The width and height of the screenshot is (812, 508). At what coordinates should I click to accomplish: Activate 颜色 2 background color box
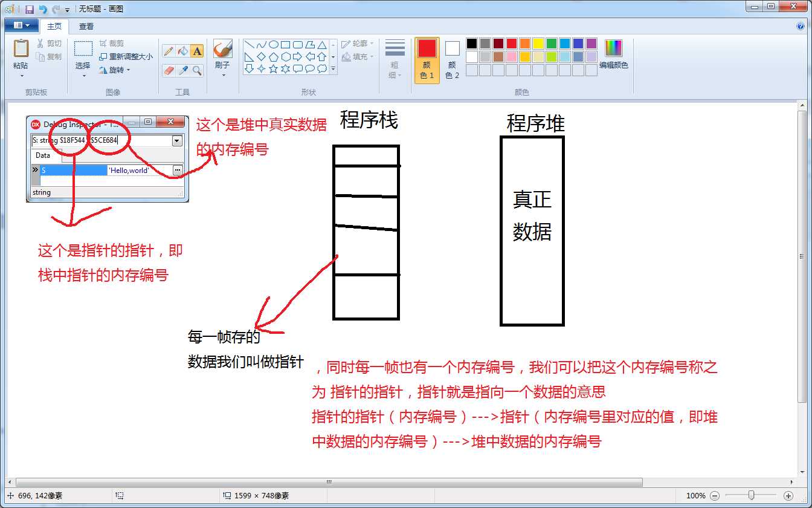point(453,59)
